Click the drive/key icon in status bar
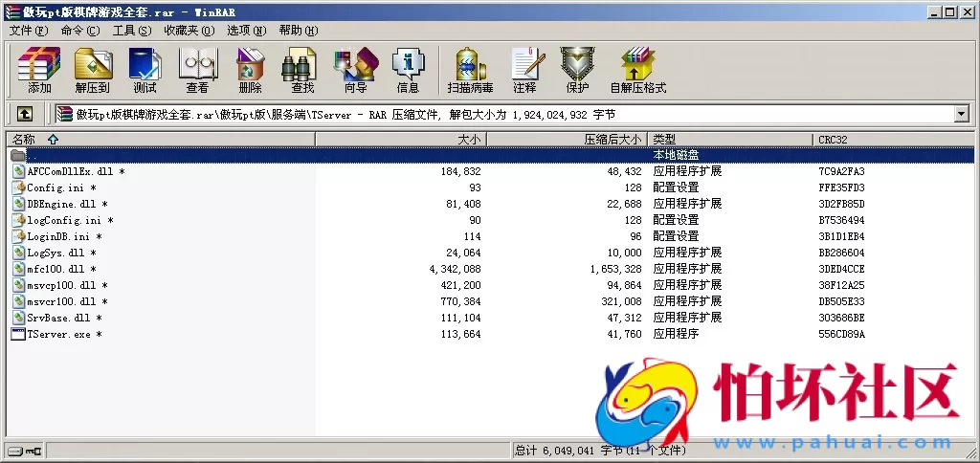 click(25, 450)
